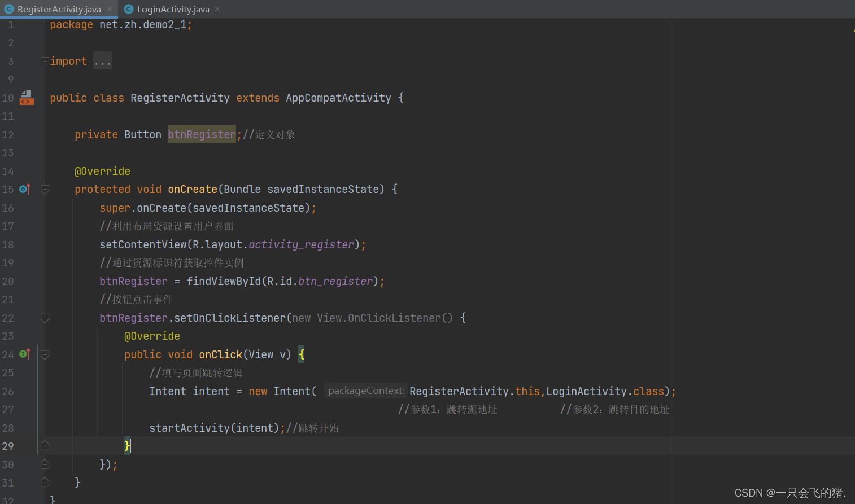Click the highlighted opening brace after onClick(View v)

(x=302, y=354)
